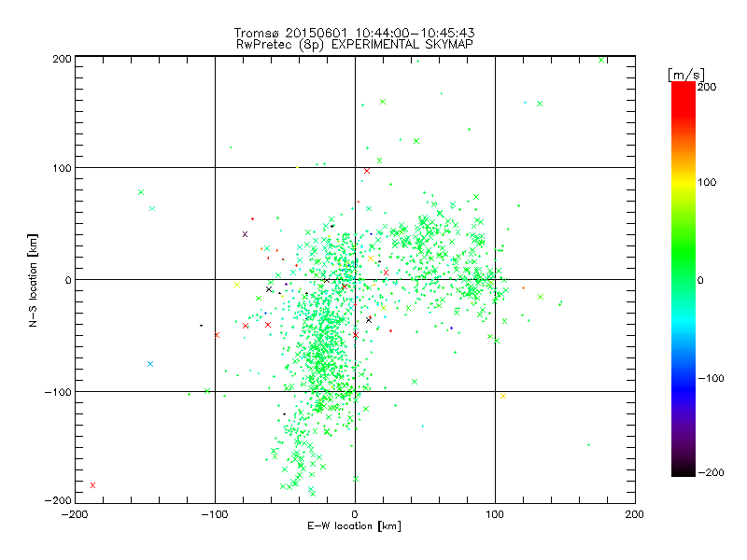Click the 200 tick label on E-W axis

(x=635, y=514)
